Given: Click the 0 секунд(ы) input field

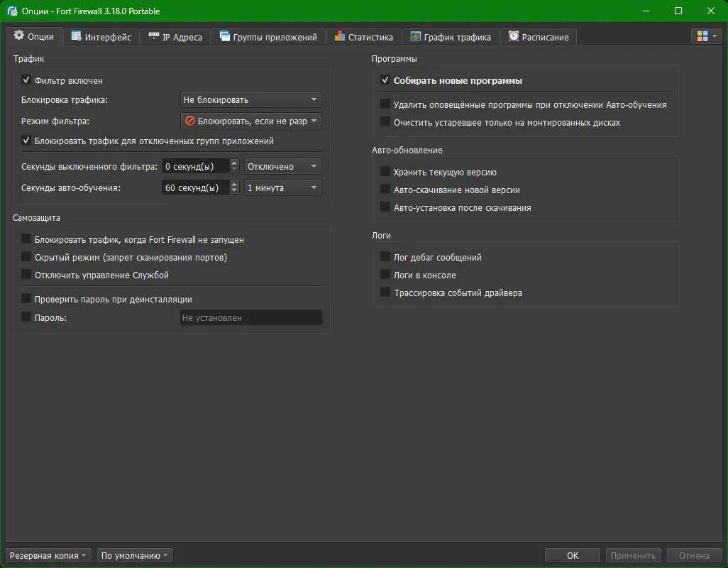Looking at the screenshot, I should tap(195, 166).
